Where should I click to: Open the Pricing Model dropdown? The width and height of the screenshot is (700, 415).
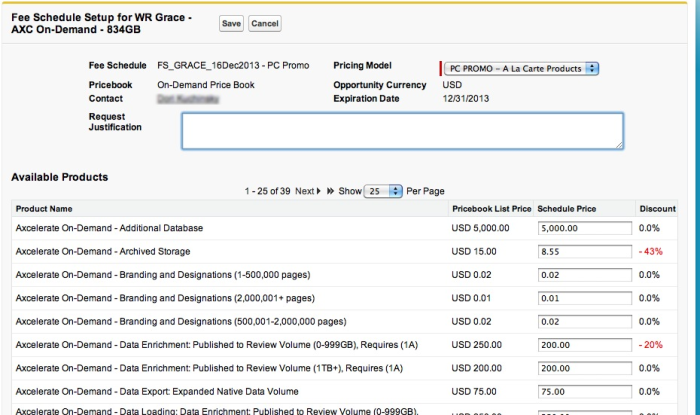coord(521,69)
